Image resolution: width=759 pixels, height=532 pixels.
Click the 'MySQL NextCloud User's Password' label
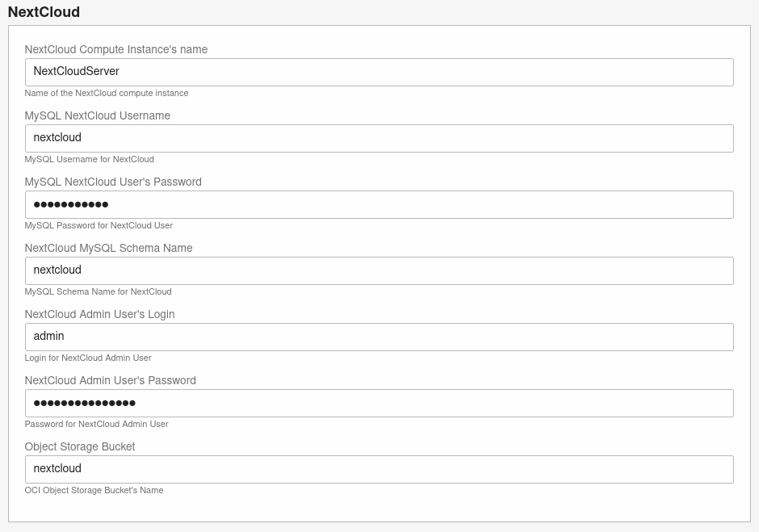tap(113, 182)
